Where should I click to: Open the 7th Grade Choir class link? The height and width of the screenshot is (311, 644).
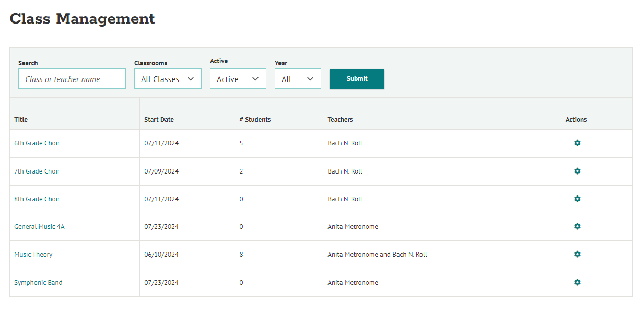(37, 171)
